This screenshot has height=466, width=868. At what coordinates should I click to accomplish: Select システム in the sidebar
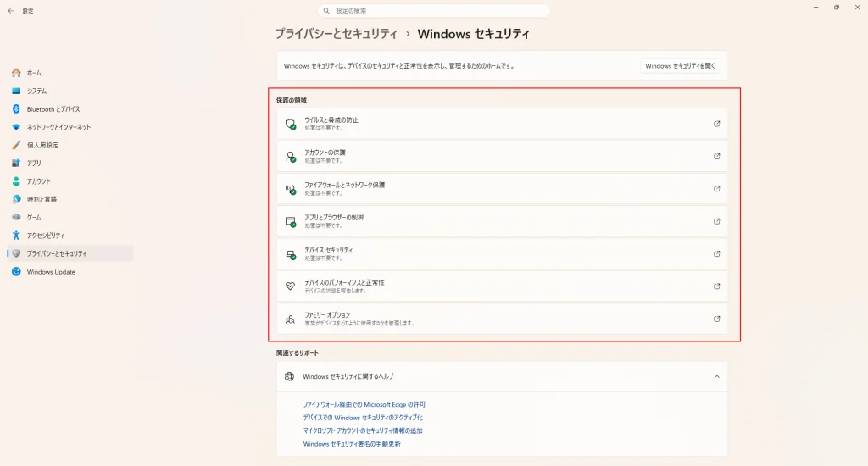tap(70, 91)
